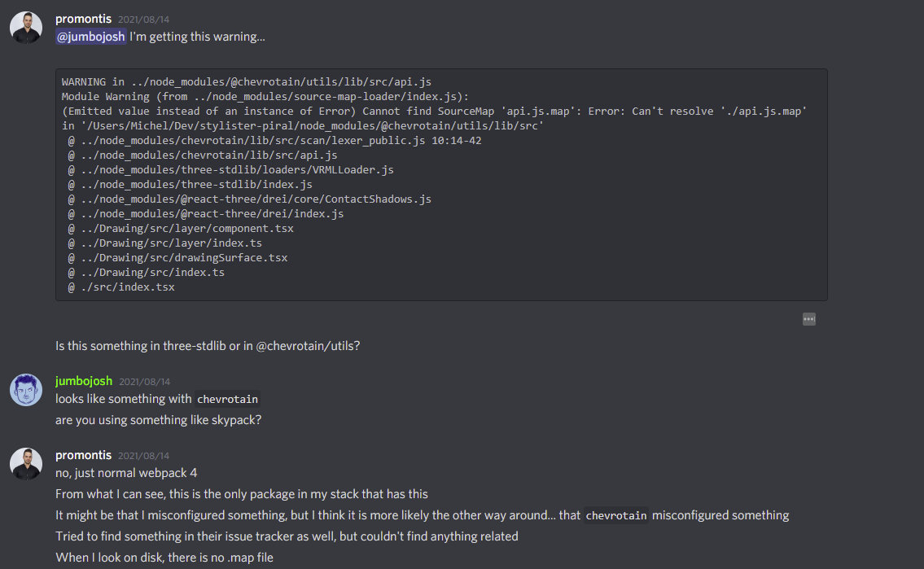The image size is (924, 569).
Task: Click the timestamp on the first promontis message
Action: click(143, 20)
